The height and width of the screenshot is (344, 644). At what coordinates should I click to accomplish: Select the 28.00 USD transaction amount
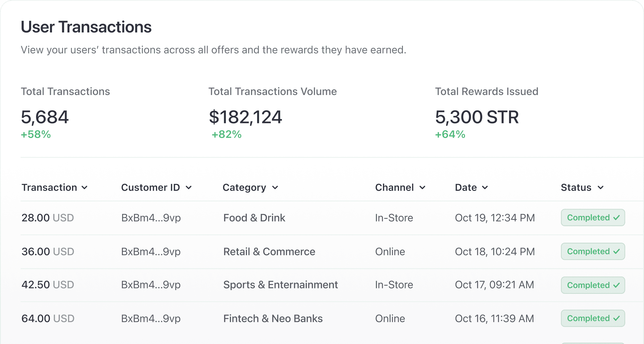coord(48,218)
